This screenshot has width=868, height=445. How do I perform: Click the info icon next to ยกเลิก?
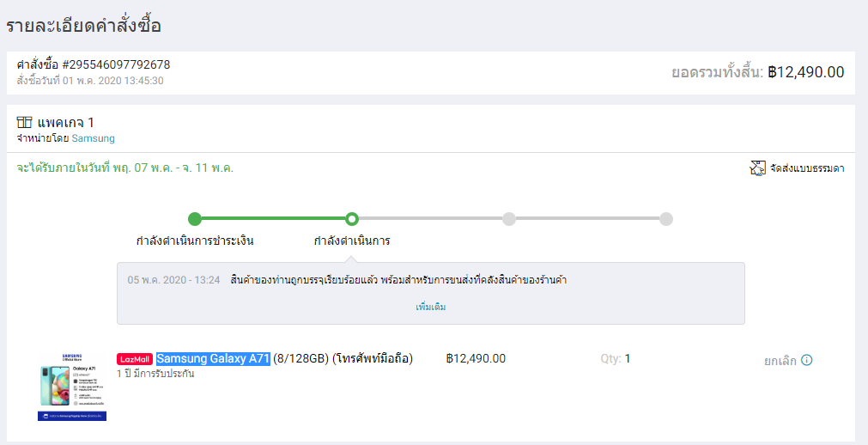pyautogui.click(x=807, y=360)
